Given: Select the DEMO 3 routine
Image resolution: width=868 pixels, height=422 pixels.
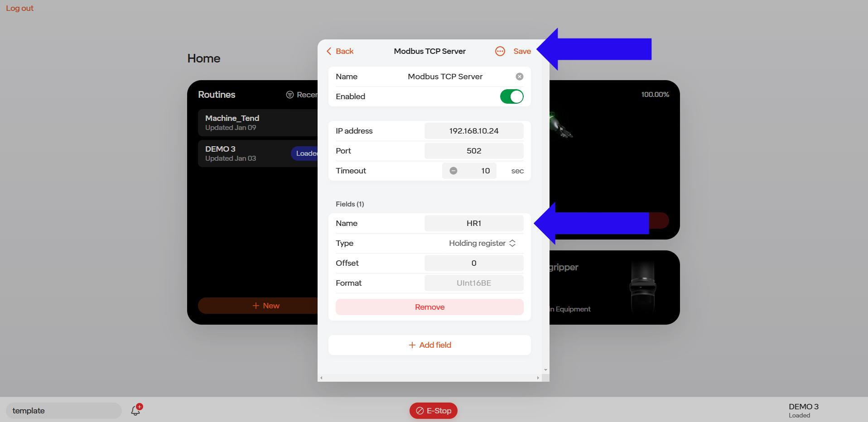Looking at the screenshot, I should coord(258,153).
